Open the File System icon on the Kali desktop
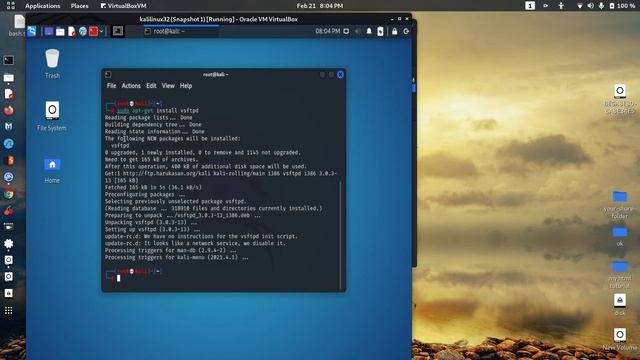Image resolution: width=640 pixels, height=360 pixels. click(x=52, y=116)
